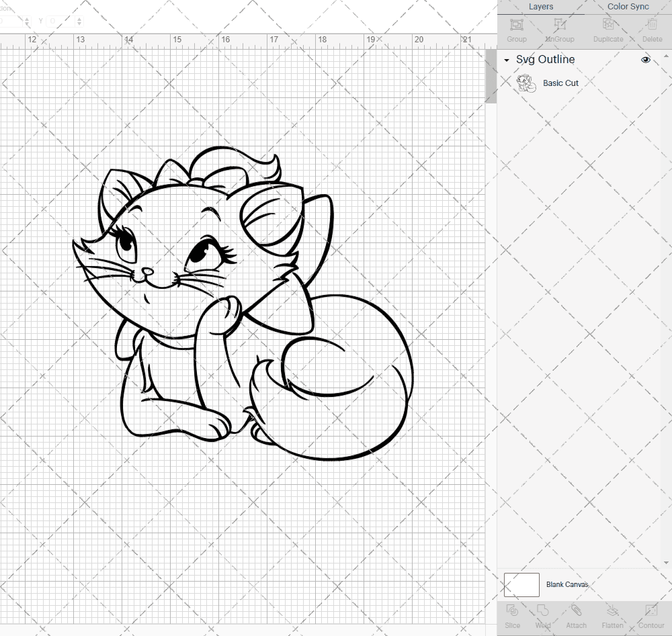
Task: Click the Flatten tool icon
Action: [612, 610]
